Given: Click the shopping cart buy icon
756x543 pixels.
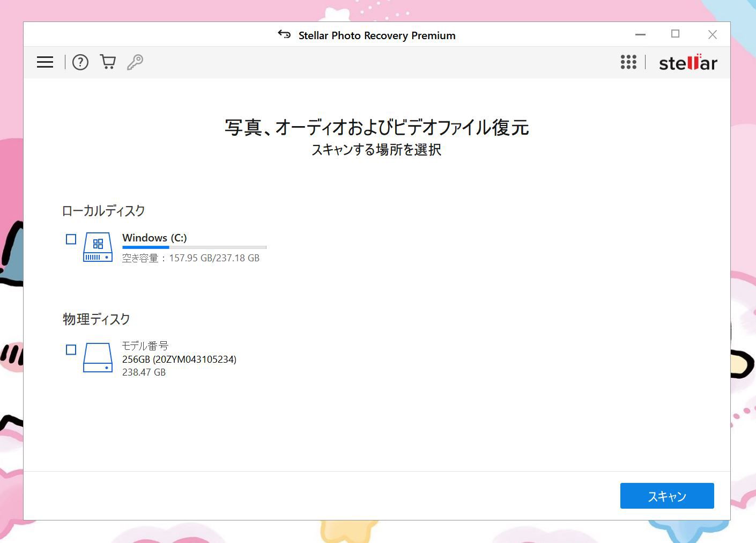Looking at the screenshot, I should point(108,62).
